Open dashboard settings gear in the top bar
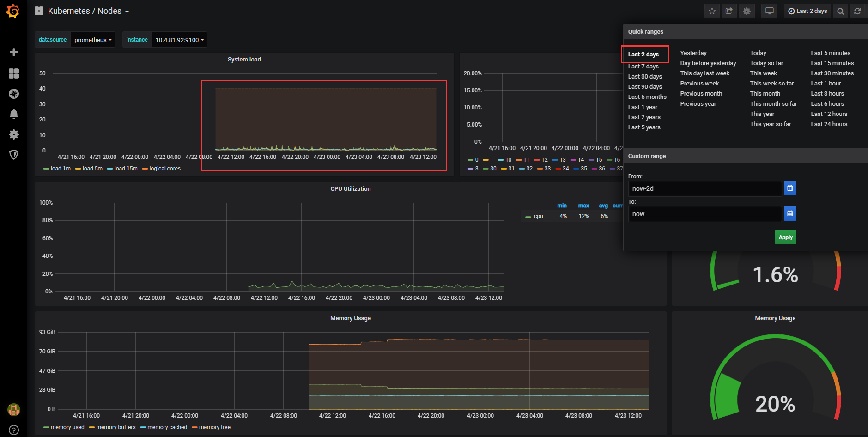 pos(747,11)
